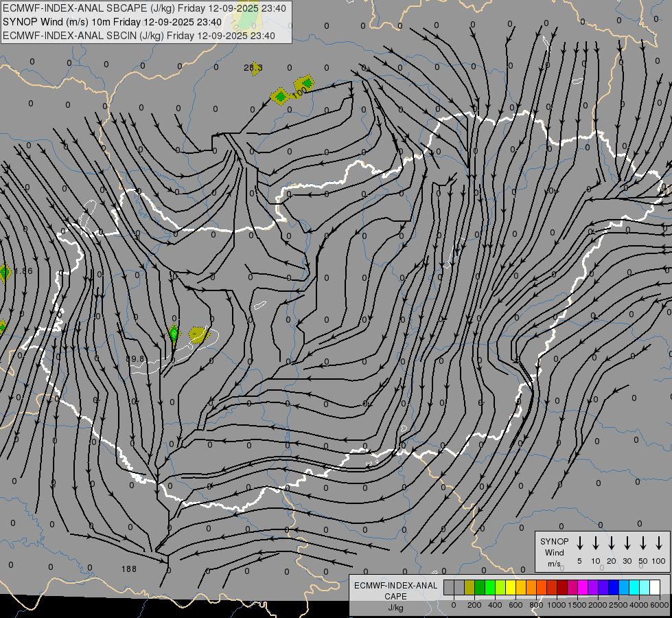Screen dimensions: 672x618
Task: Click the 'J/kg' unit under CAPE
Action: coord(395,608)
